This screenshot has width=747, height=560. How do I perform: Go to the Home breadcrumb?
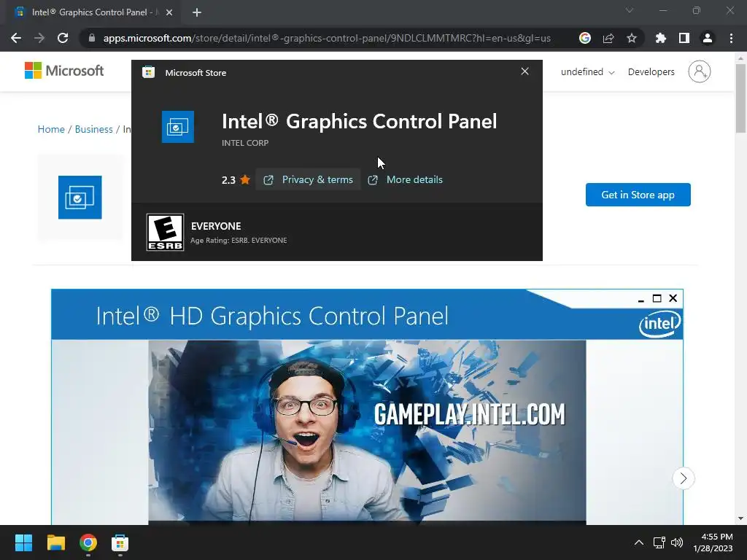(51, 129)
